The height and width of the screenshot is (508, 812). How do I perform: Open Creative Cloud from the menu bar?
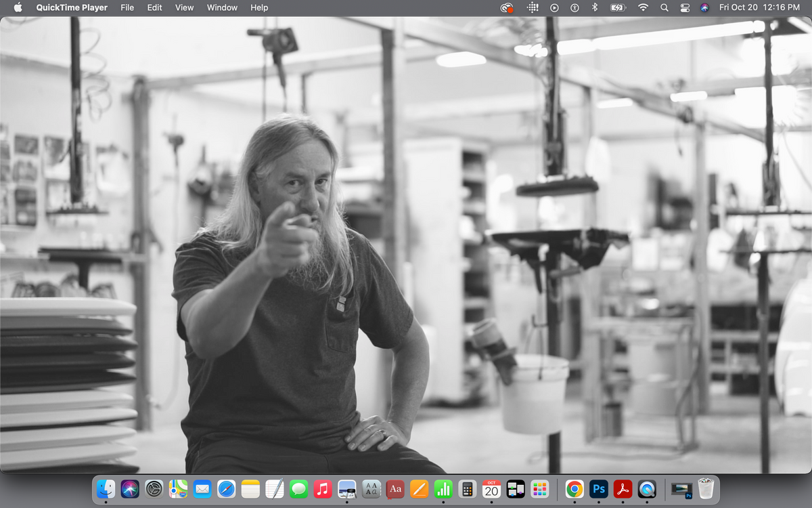coord(506,7)
